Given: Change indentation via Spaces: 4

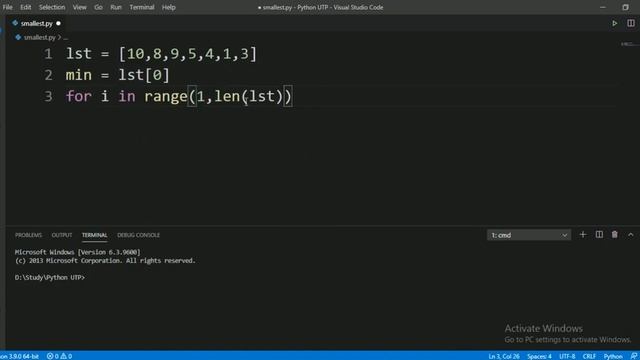Looking at the screenshot, I should [x=539, y=356].
